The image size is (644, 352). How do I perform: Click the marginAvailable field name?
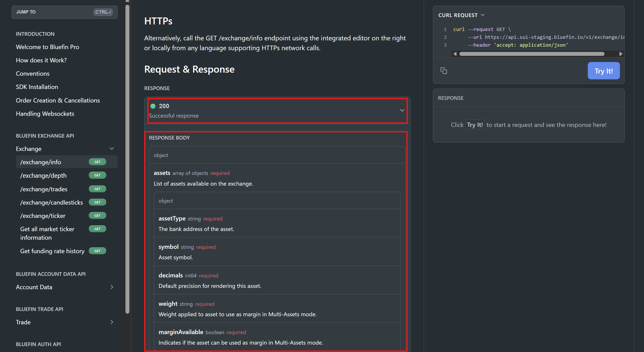point(181,332)
